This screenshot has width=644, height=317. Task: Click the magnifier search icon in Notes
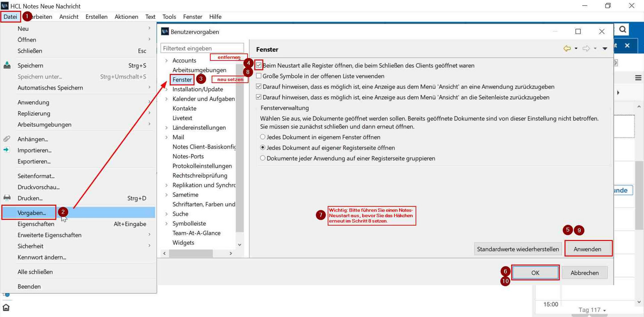point(622,30)
